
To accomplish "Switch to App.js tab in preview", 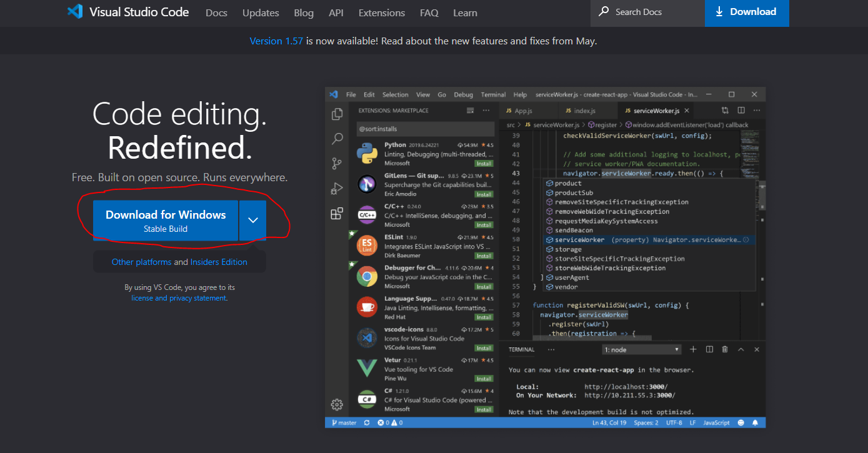I will [x=519, y=111].
